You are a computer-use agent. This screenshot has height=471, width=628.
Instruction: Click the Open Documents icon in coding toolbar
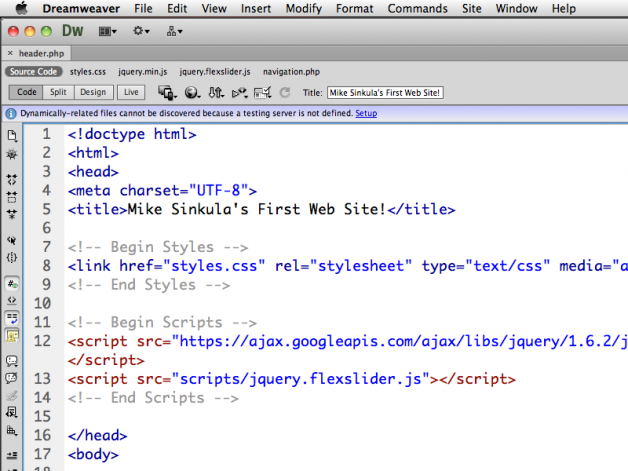point(12,136)
